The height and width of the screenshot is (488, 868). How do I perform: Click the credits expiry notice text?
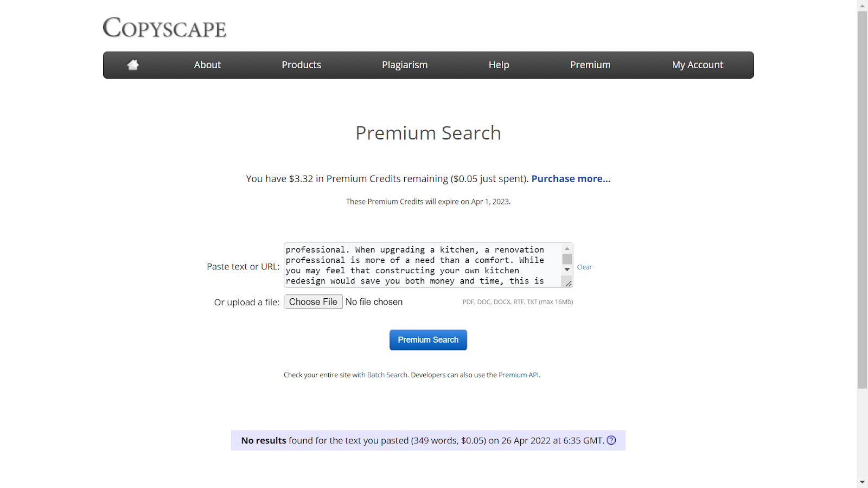[x=428, y=202]
